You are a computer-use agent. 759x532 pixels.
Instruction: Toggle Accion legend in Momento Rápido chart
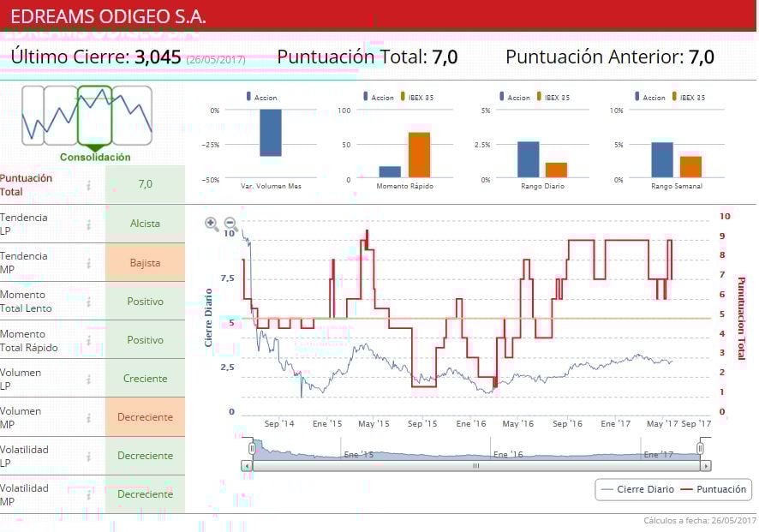coord(379,98)
